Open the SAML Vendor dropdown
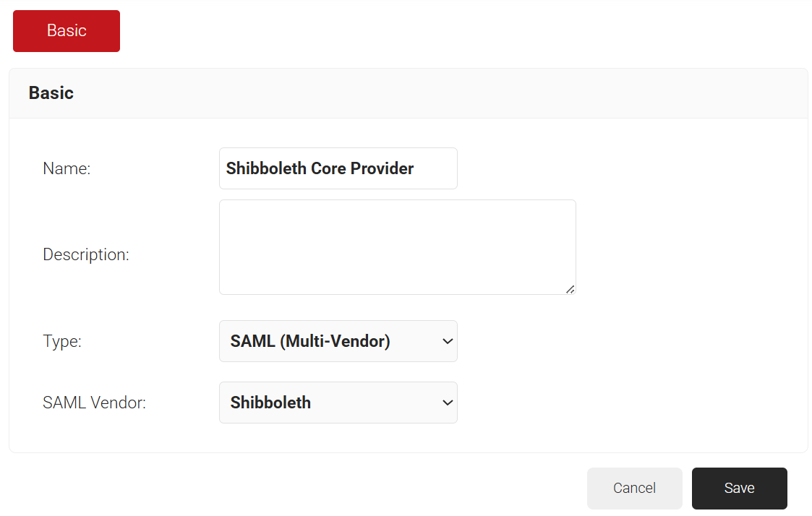This screenshot has height=516, width=812. (x=338, y=403)
